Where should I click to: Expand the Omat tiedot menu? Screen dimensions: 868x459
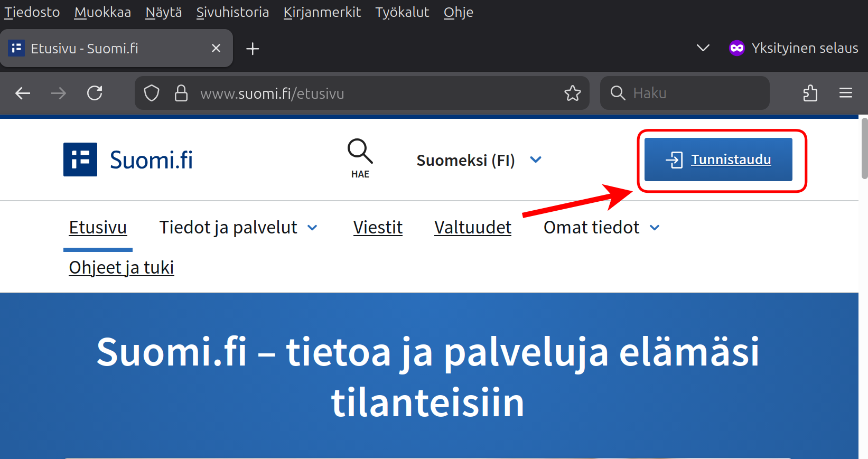click(x=601, y=228)
